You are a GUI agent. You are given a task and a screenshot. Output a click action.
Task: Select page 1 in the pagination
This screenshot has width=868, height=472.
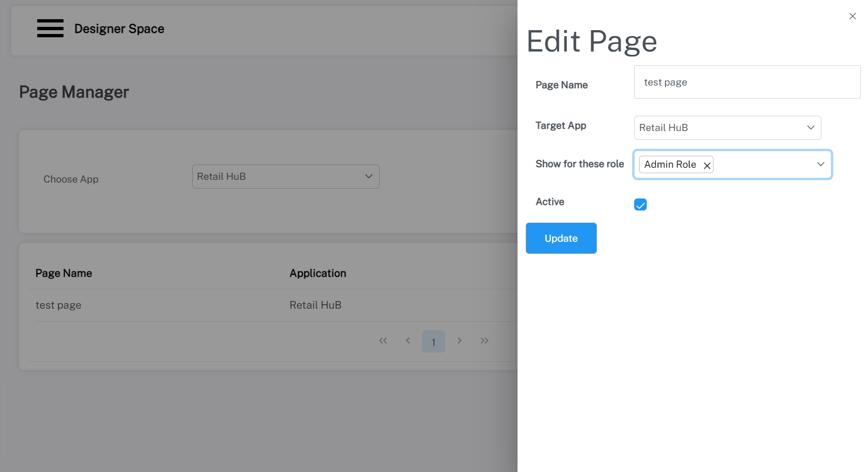433,342
